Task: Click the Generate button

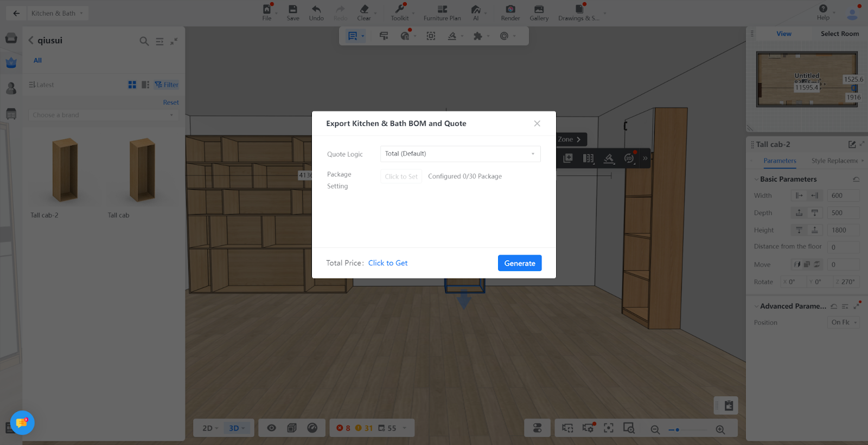Action: pyautogui.click(x=519, y=263)
